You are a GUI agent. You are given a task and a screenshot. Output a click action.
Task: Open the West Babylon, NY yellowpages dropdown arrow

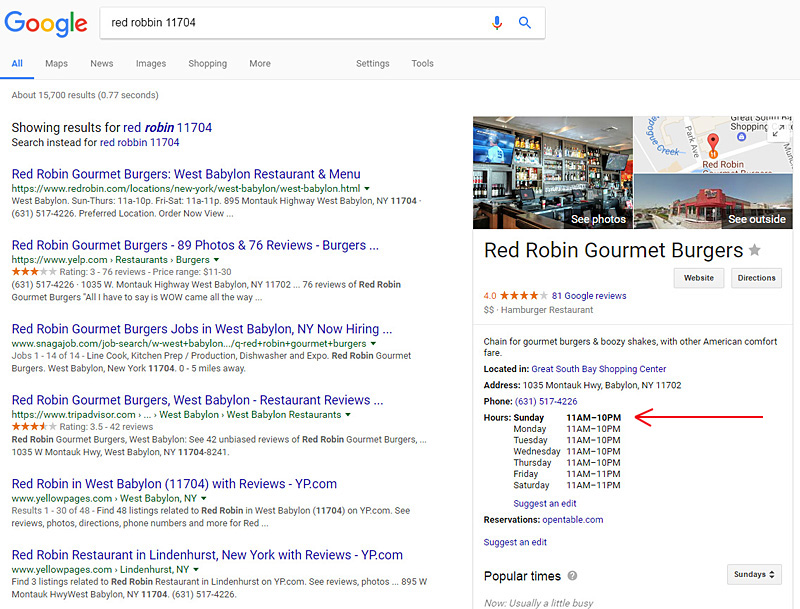point(204,498)
